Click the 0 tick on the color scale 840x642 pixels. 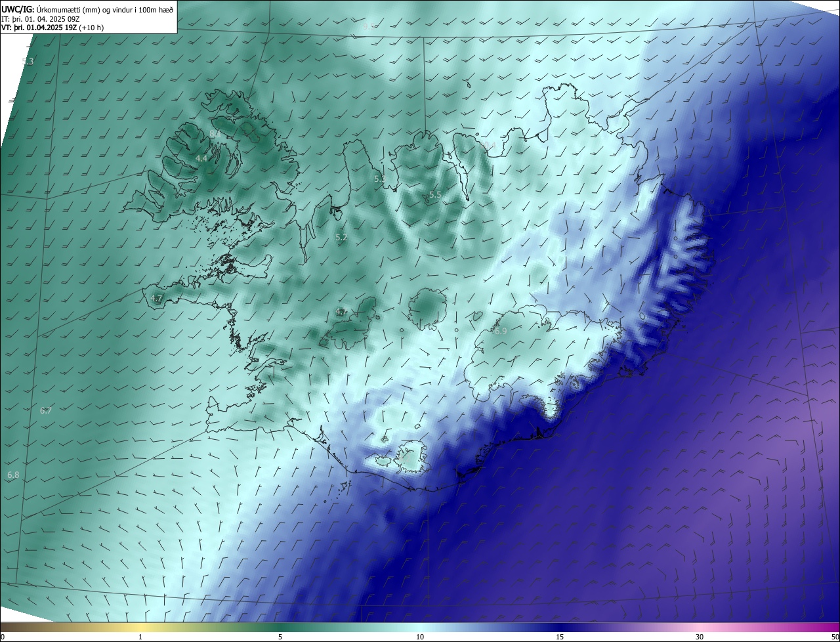(x=3, y=637)
